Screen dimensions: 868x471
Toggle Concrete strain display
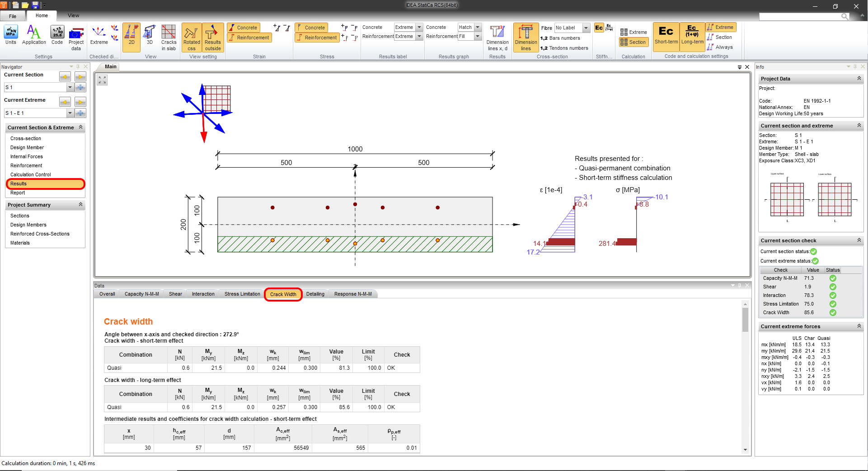point(244,28)
